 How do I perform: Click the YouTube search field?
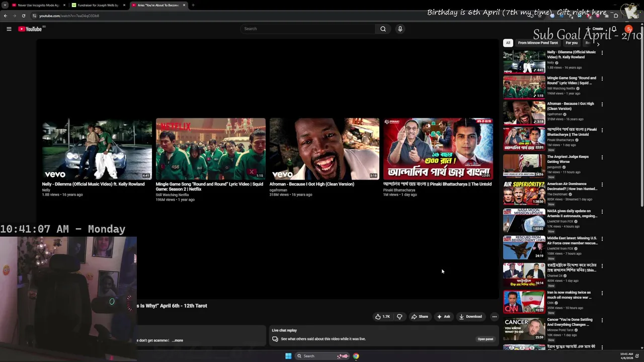[307, 29]
